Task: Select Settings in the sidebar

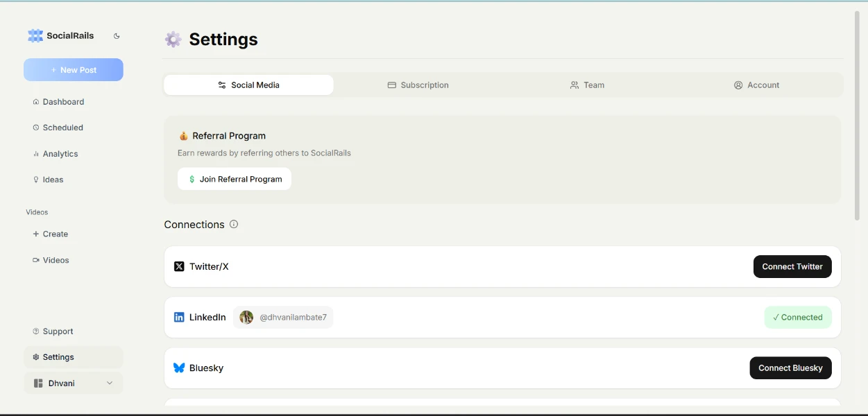Action: coord(74,357)
